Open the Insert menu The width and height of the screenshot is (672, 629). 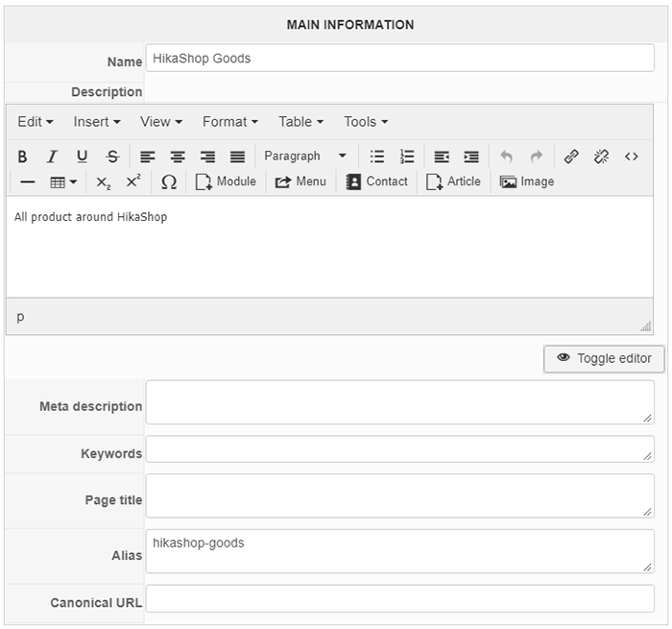(97, 122)
